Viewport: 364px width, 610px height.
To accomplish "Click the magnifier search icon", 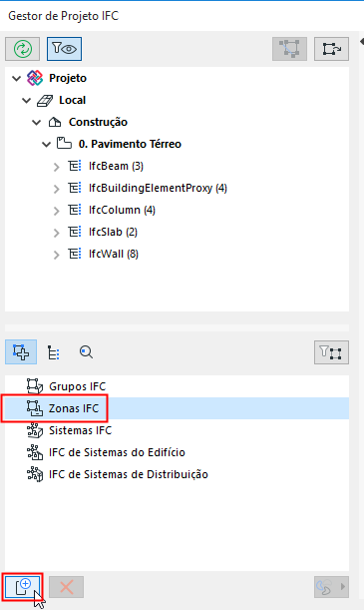I will point(86,352).
